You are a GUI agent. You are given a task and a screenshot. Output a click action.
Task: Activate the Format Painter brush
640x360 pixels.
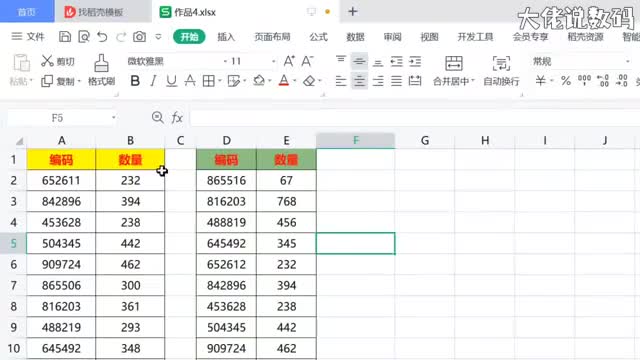(x=101, y=63)
